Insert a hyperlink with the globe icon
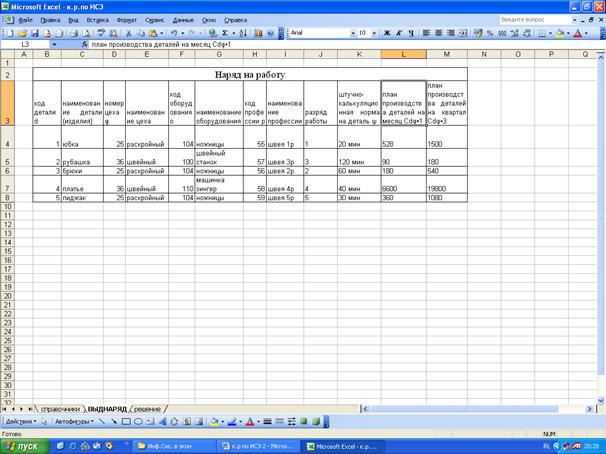Screen dimensions: 606x454 [x=212, y=34]
